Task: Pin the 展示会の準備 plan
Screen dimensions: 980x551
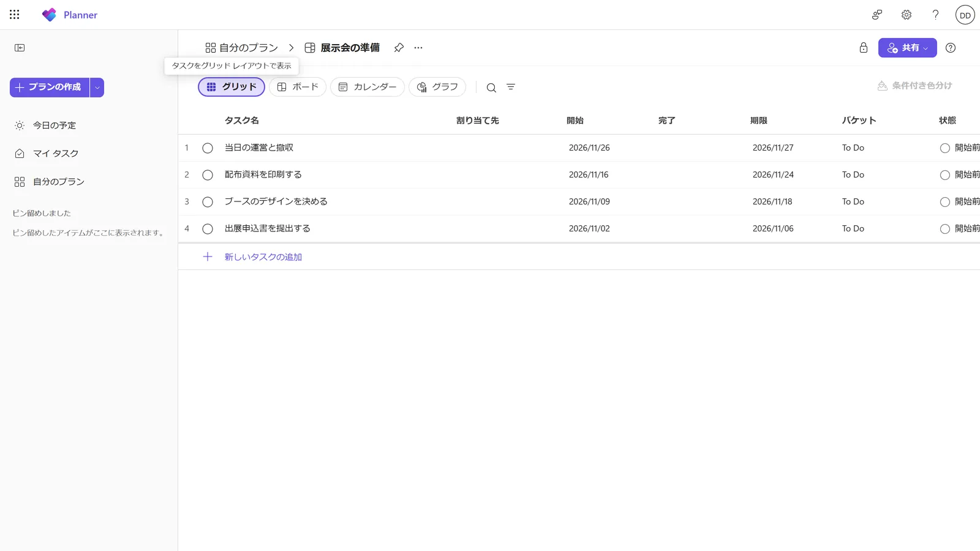Action: pyautogui.click(x=399, y=48)
